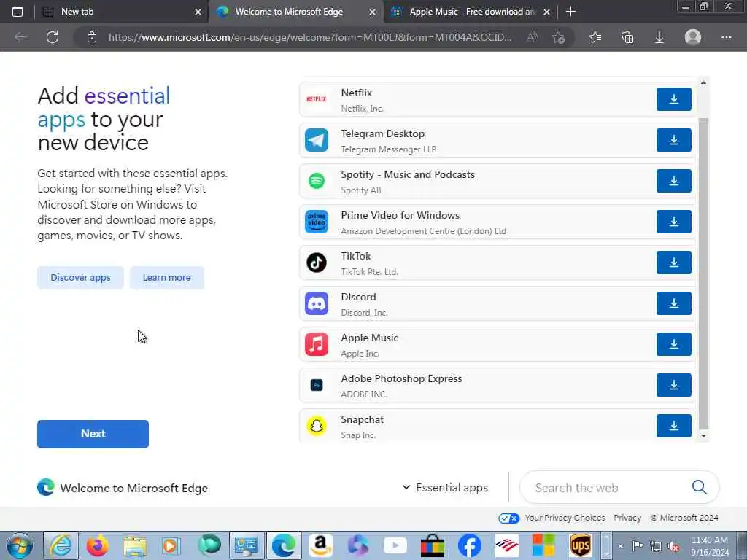Image resolution: width=747 pixels, height=560 pixels.
Task: Click the Telegram Desktop app title
Action: coord(382,134)
